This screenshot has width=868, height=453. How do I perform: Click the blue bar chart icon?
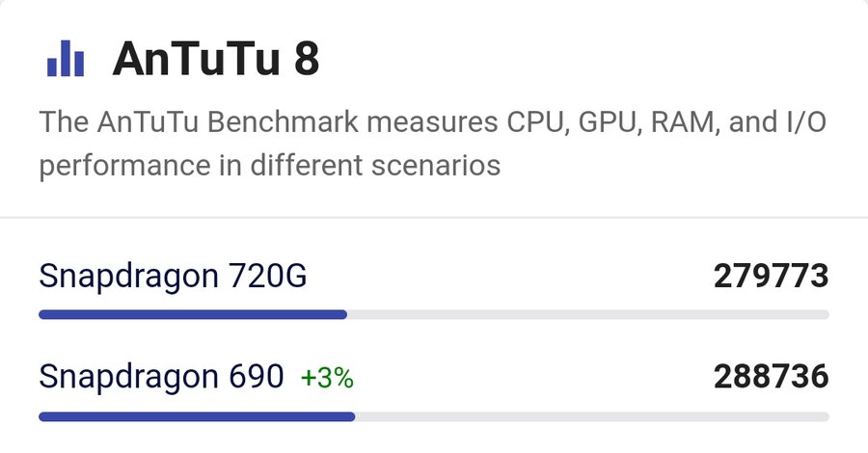(66, 60)
